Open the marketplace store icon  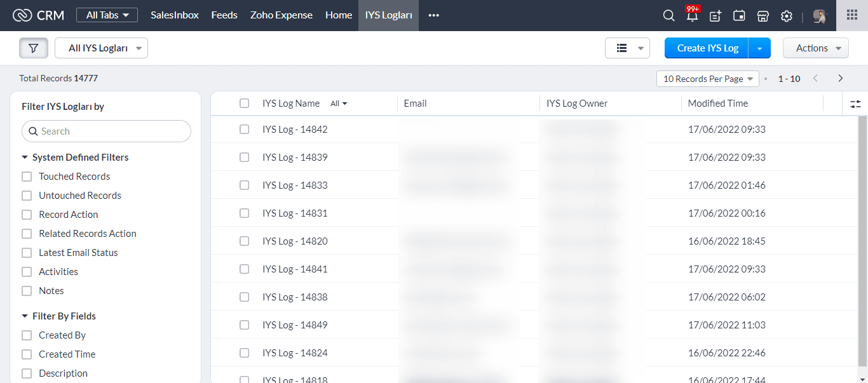coord(763,16)
